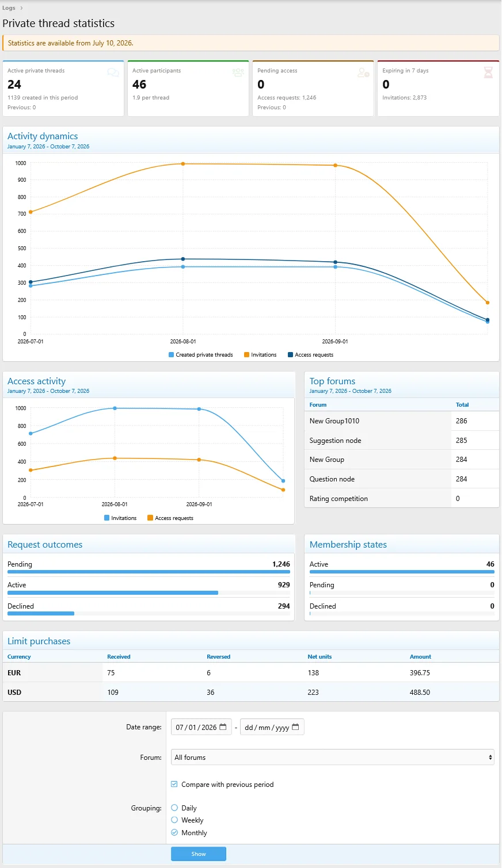
Task: Click the Rating competition forum row
Action: [402, 498]
